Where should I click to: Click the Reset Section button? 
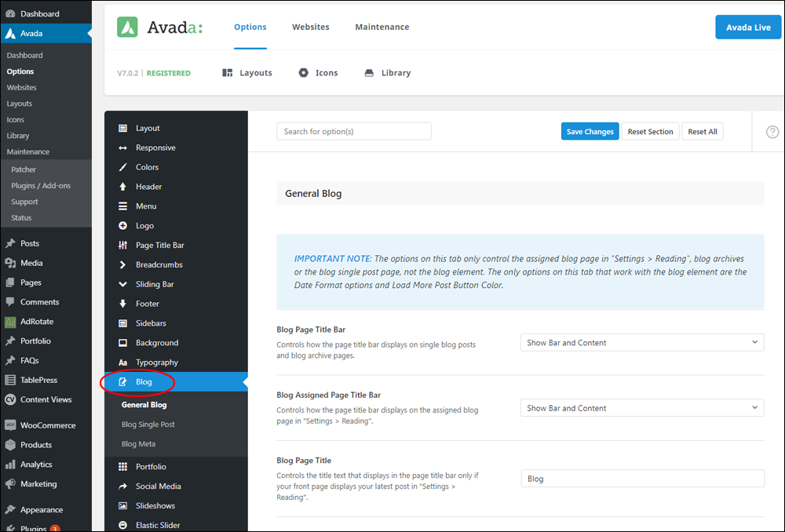pyautogui.click(x=650, y=132)
